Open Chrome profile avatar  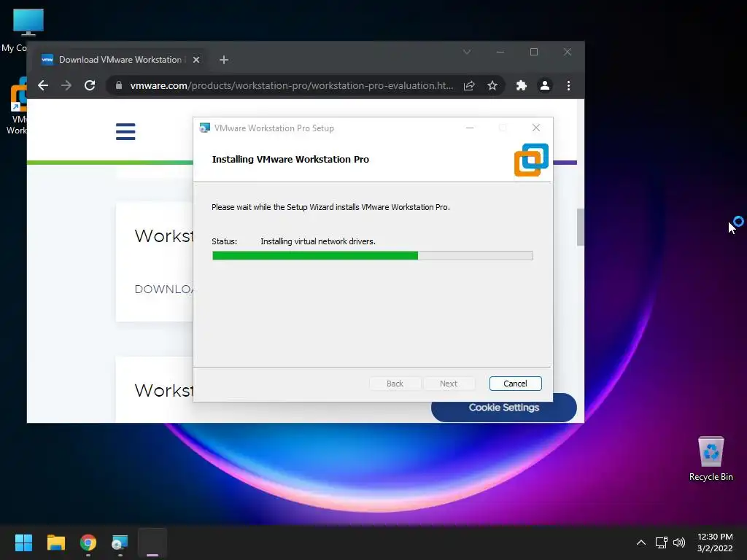pos(544,85)
